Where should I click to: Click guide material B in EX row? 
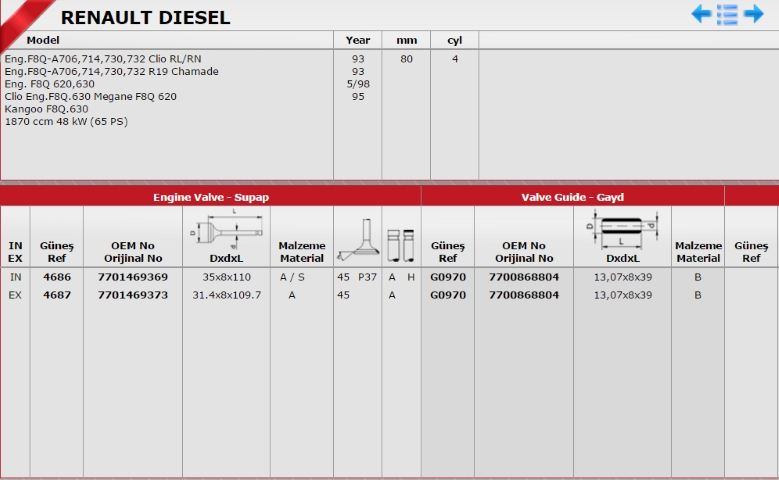click(x=698, y=295)
